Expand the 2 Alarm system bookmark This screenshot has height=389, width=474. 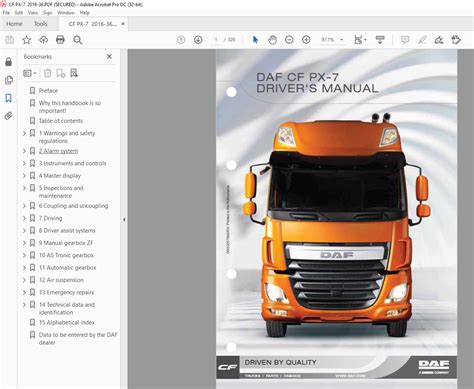point(24,151)
